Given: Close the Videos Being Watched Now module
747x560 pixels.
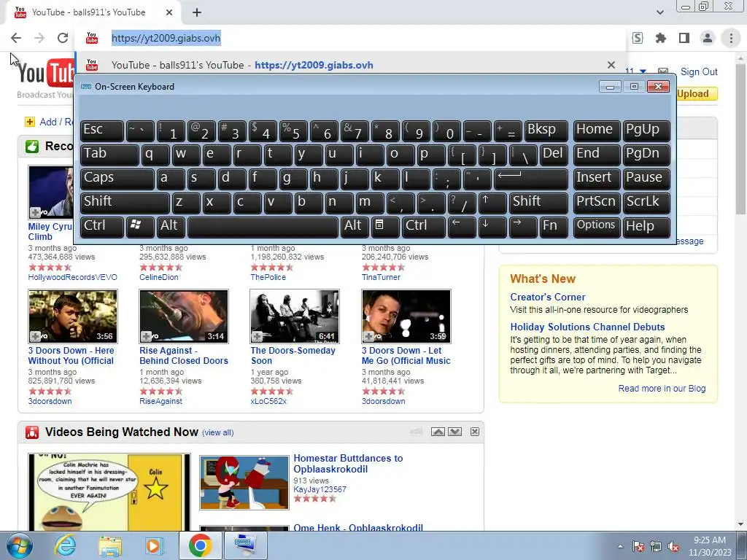Looking at the screenshot, I should coord(475,432).
